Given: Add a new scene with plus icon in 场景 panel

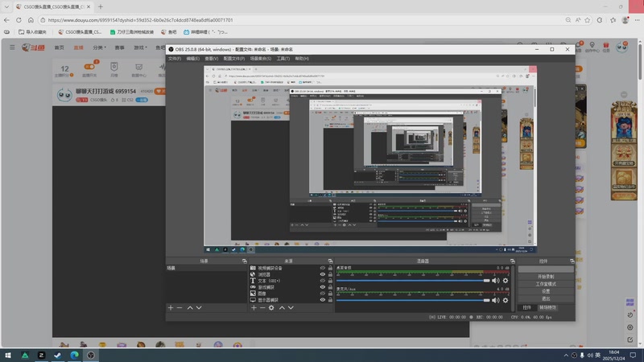Looking at the screenshot, I should click(x=171, y=307).
